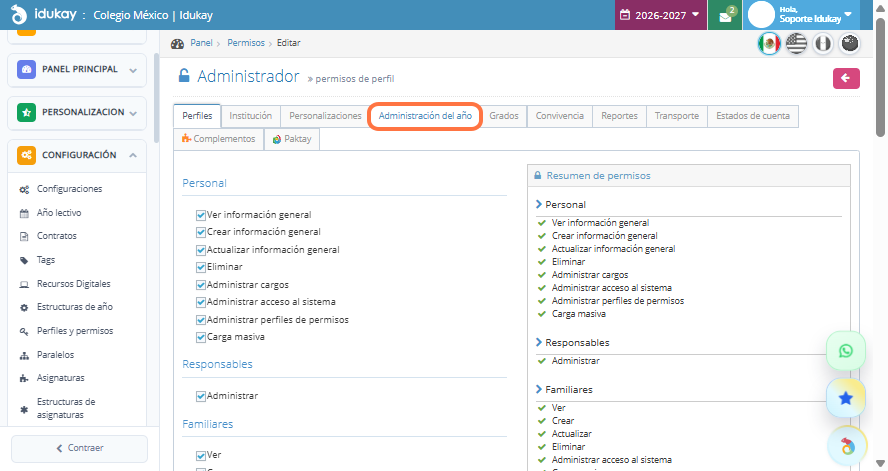The height and width of the screenshot is (471, 888).
Task: Click the dark round theme icon
Action: (849, 44)
